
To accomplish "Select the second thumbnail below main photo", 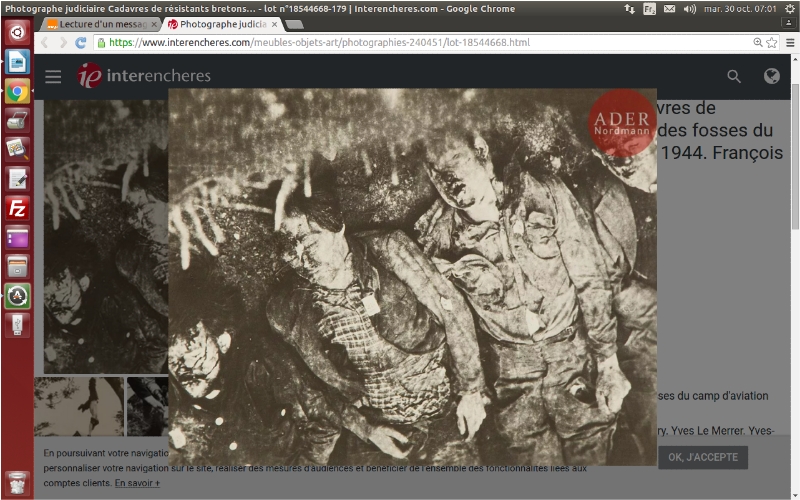I will pos(147,406).
